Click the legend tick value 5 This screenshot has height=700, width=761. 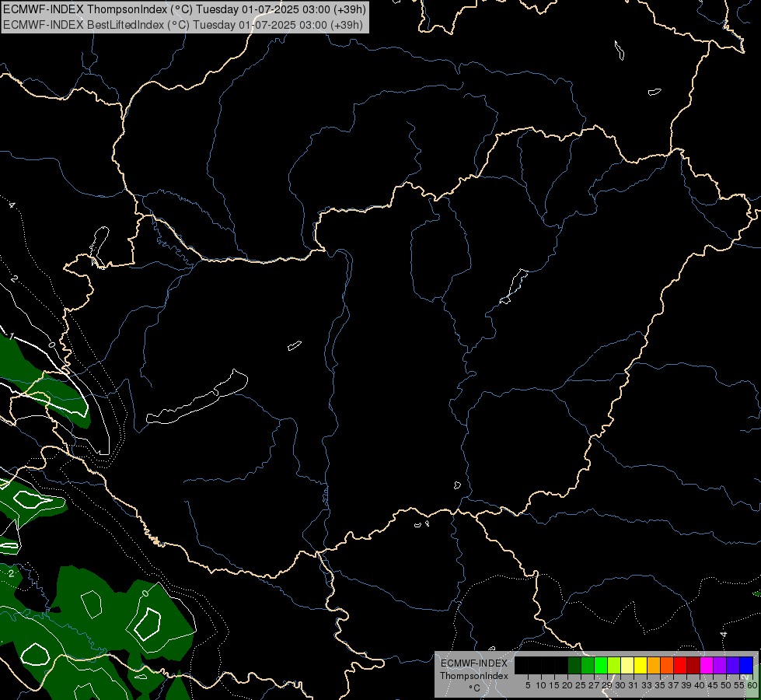[x=528, y=685]
